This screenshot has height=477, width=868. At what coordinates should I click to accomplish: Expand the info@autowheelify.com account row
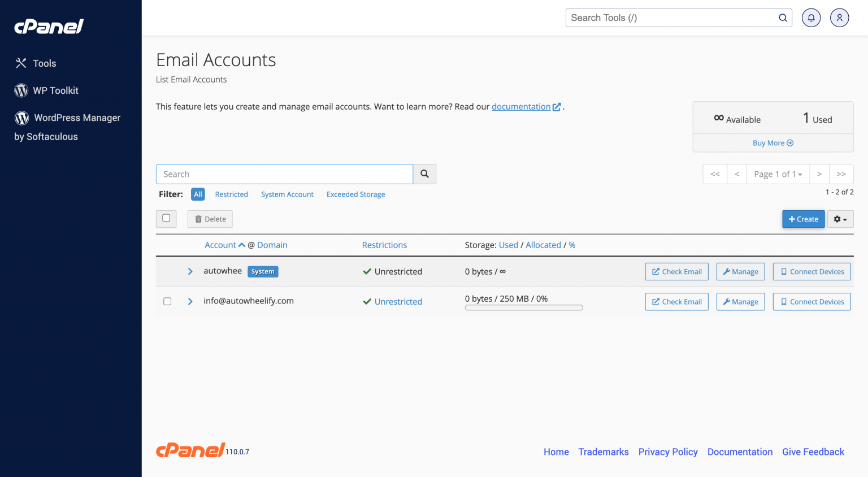point(190,301)
